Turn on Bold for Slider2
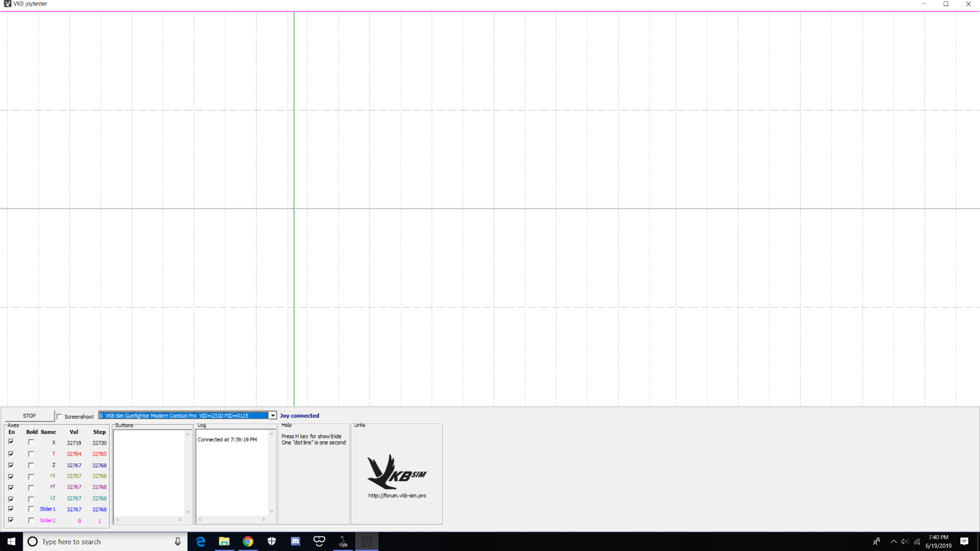Screen dimensions: 980x551 point(31,520)
